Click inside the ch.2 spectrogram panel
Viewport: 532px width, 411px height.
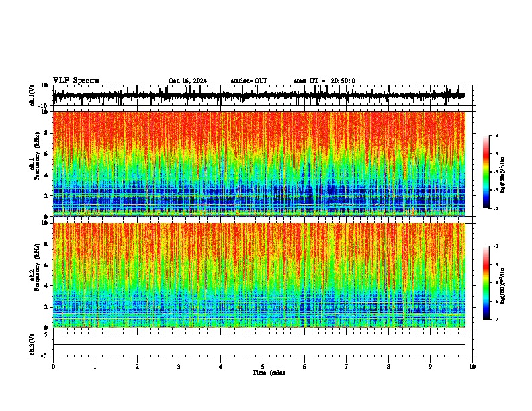[x=259, y=275]
